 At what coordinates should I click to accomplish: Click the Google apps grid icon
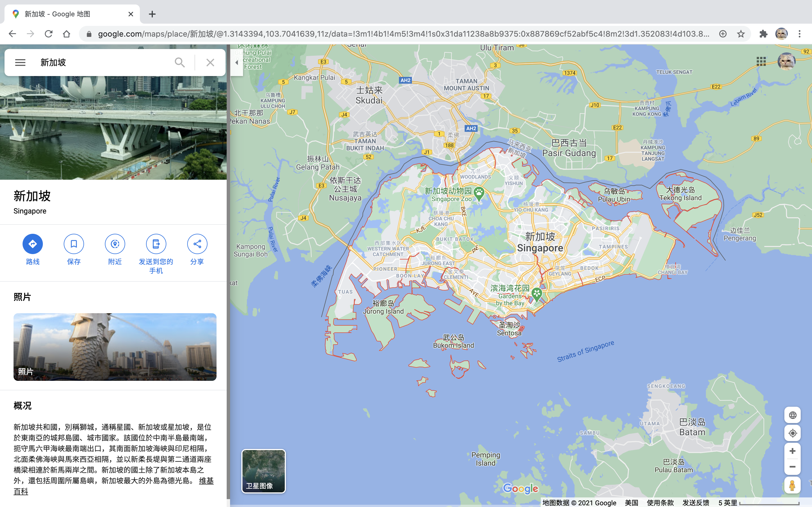pos(761,61)
